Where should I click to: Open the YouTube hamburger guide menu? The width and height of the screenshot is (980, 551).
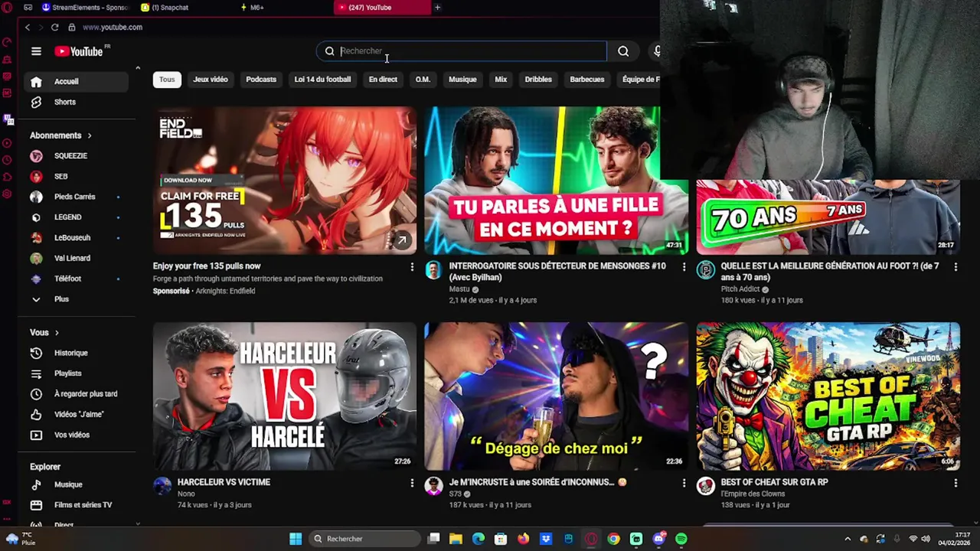pos(36,51)
